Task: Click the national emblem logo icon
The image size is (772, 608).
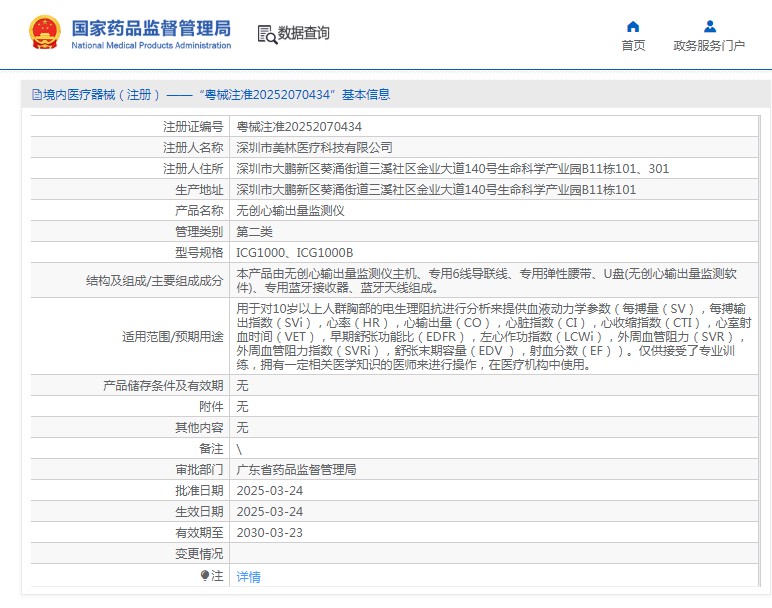Action: 45,32
